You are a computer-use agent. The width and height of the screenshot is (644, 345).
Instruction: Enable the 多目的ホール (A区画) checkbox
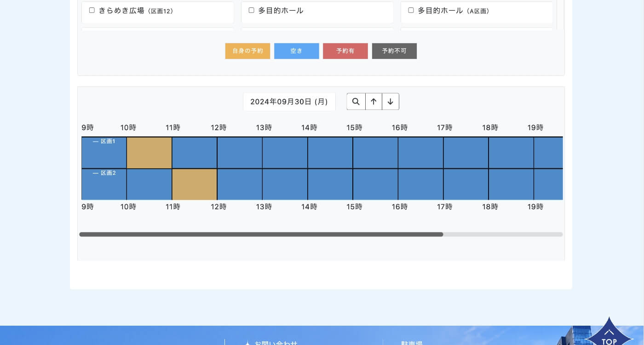click(411, 10)
